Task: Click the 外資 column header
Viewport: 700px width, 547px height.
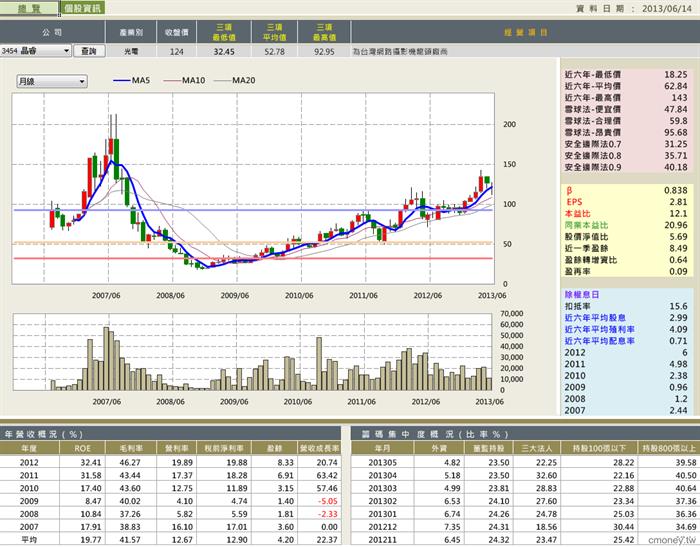Action: coord(440,448)
